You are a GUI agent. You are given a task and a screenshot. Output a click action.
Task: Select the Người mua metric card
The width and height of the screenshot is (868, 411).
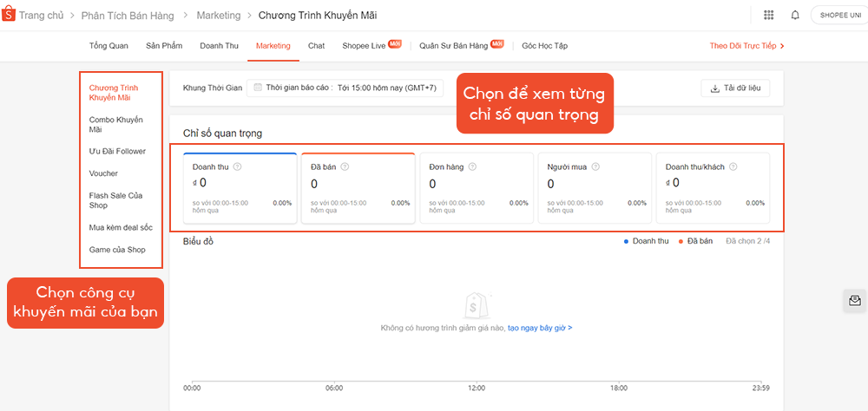595,188
